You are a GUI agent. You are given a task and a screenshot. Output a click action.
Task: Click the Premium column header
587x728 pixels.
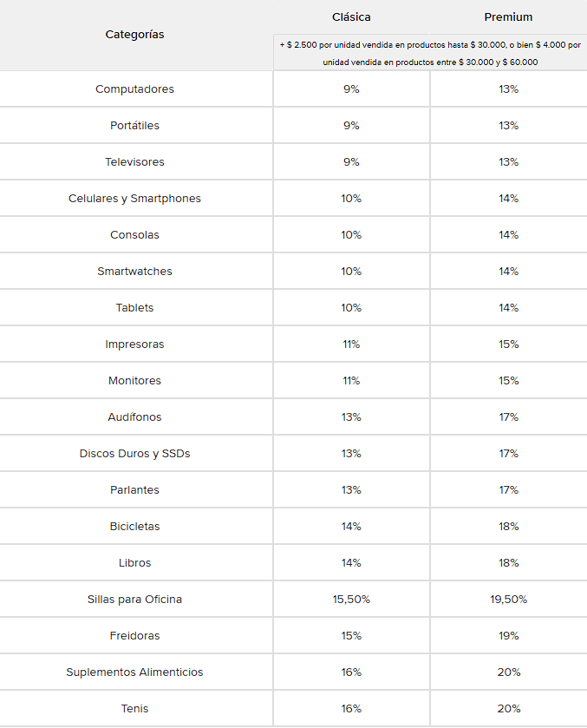pos(508,17)
